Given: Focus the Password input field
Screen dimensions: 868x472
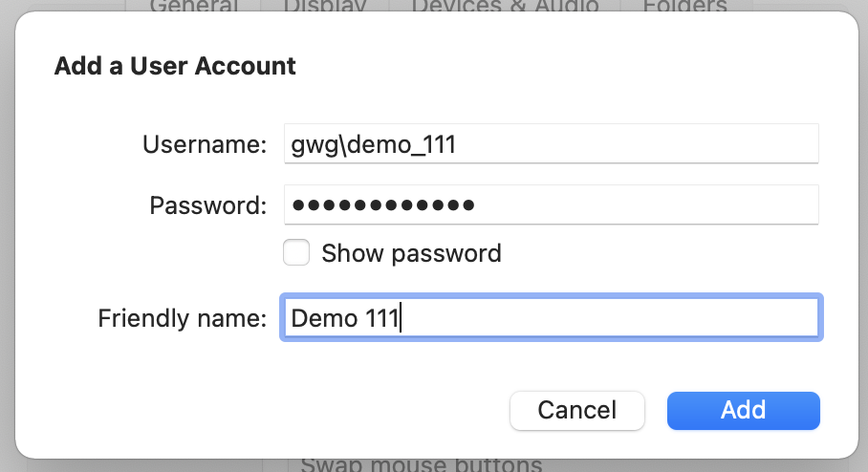Looking at the screenshot, I should tap(551, 204).
